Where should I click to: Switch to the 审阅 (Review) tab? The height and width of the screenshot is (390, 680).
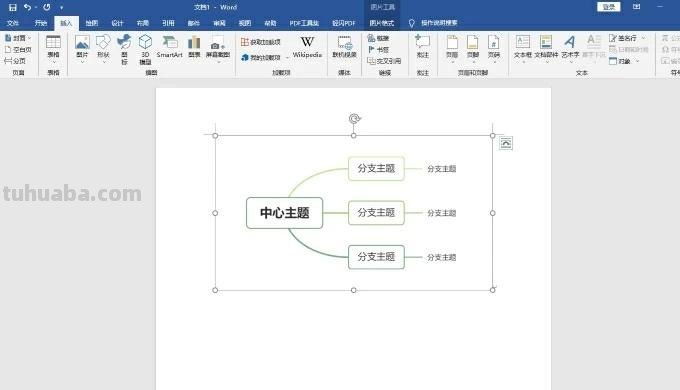click(219, 23)
